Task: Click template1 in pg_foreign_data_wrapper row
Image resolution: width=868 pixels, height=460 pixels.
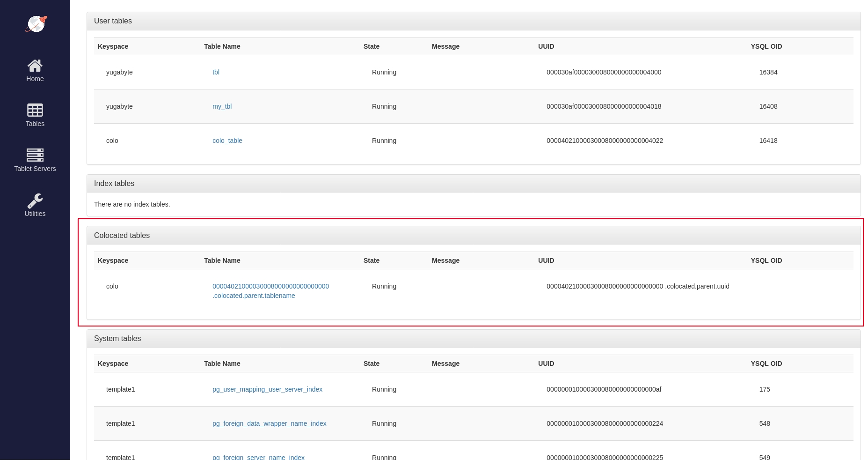Action: click(120, 423)
